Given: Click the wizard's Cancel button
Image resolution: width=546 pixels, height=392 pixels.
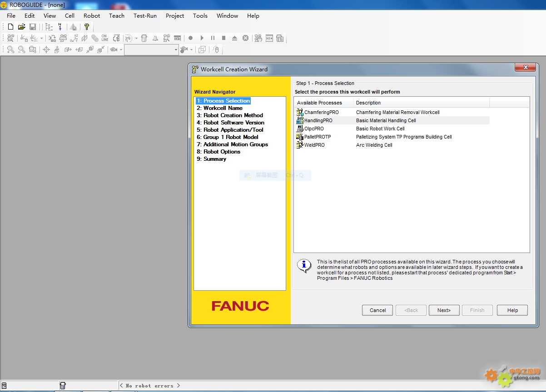Looking at the screenshot, I should point(377,310).
